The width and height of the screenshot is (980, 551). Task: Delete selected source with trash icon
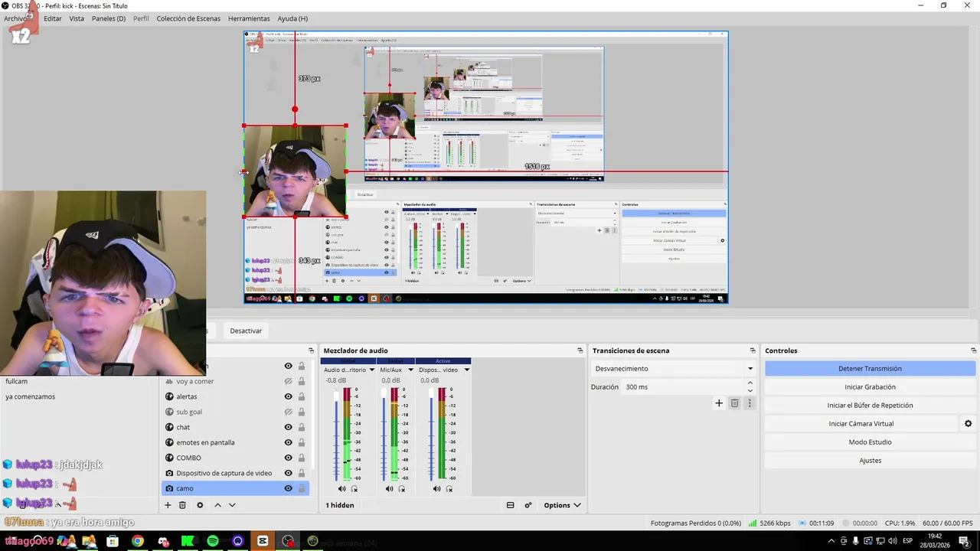182,505
